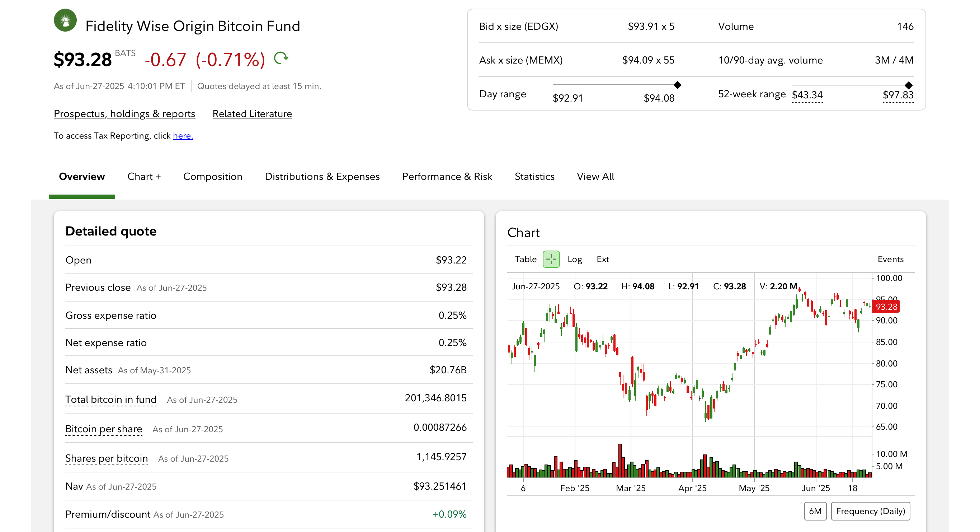The height and width of the screenshot is (532, 980).
Task: Refresh the quote with the green arrow icon
Action: (281, 58)
